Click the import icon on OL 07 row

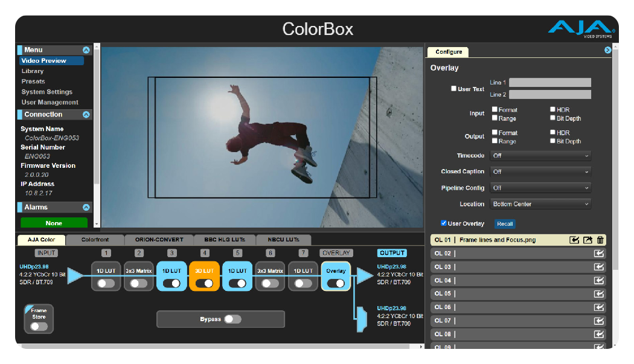[599, 321]
